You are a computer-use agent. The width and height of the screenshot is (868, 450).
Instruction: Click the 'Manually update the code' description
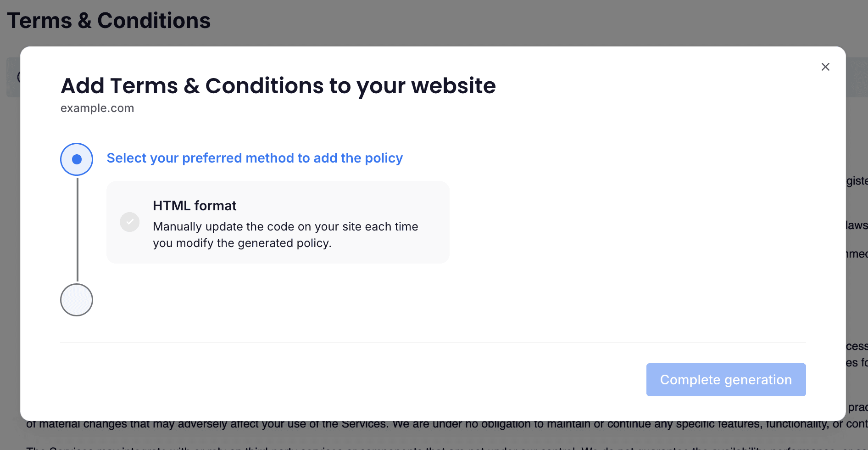(285, 235)
